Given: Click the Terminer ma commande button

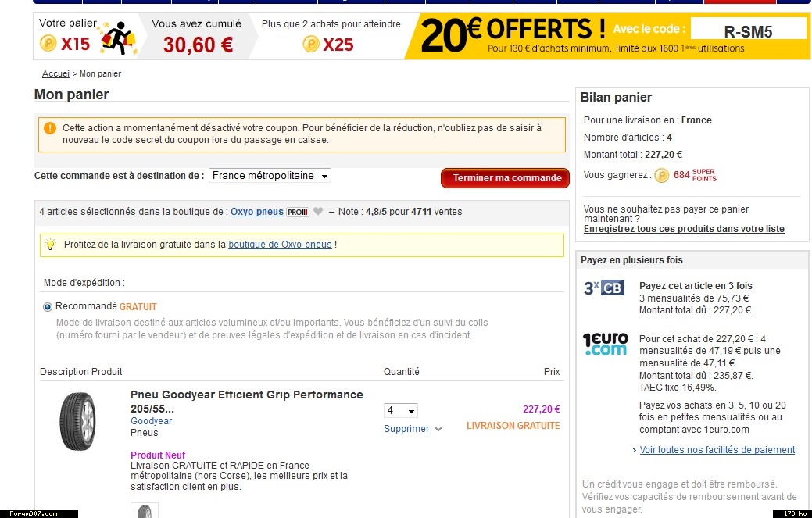Looking at the screenshot, I should [505, 178].
